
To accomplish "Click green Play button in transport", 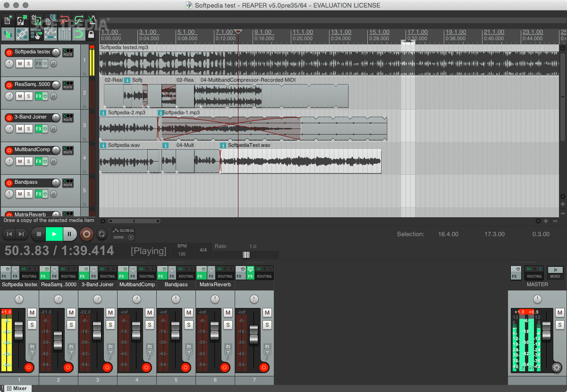I will click(x=54, y=233).
